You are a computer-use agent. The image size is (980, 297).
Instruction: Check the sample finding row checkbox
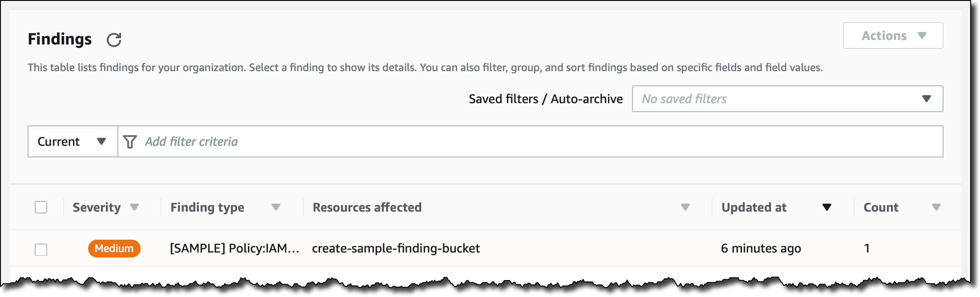pyautogui.click(x=41, y=249)
